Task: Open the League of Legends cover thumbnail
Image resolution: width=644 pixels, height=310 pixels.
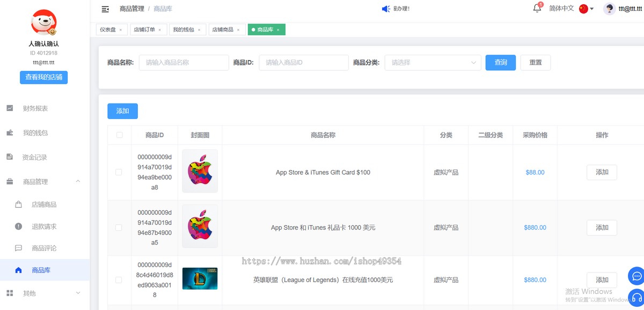Action: click(x=200, y=279)
